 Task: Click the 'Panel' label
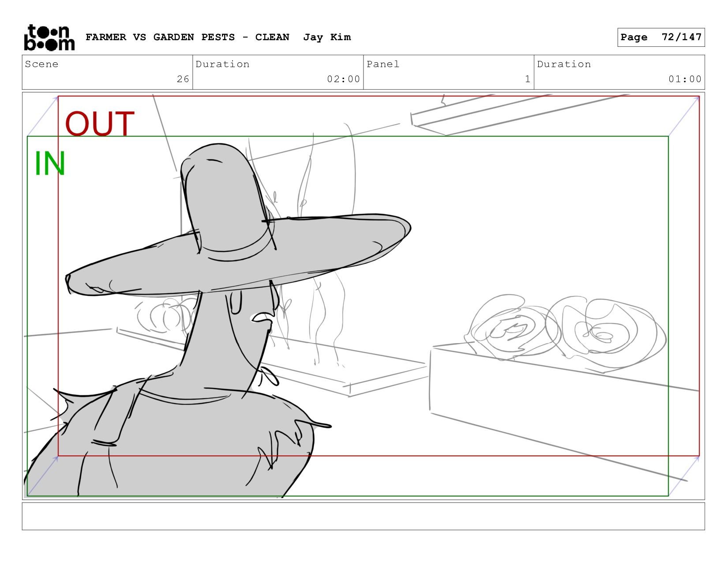pos(383,64)
